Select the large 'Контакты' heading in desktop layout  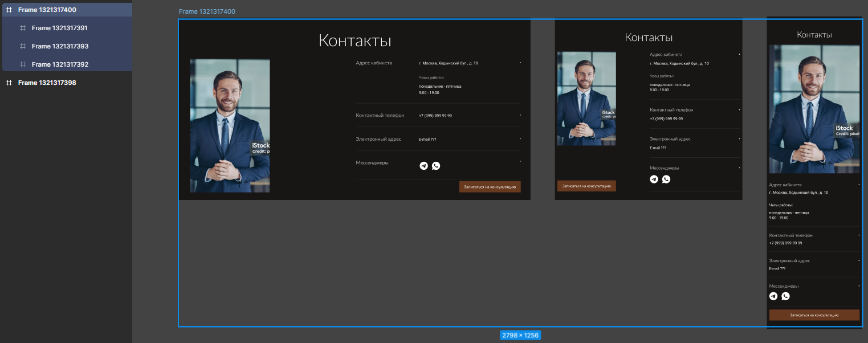pyautogui.click(x=354, y=40)
